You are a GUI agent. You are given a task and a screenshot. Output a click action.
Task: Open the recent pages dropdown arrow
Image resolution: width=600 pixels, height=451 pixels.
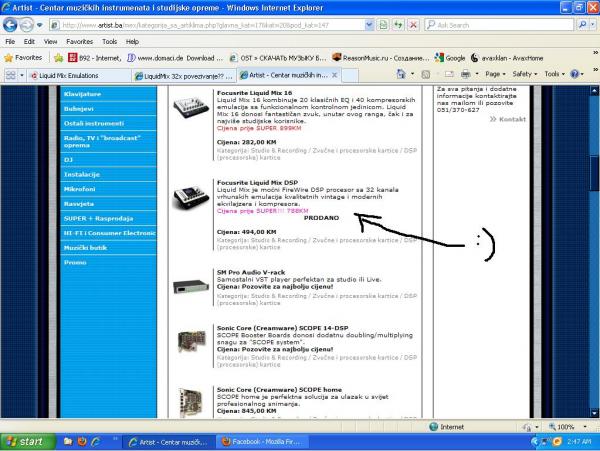[x=39, y=25]
